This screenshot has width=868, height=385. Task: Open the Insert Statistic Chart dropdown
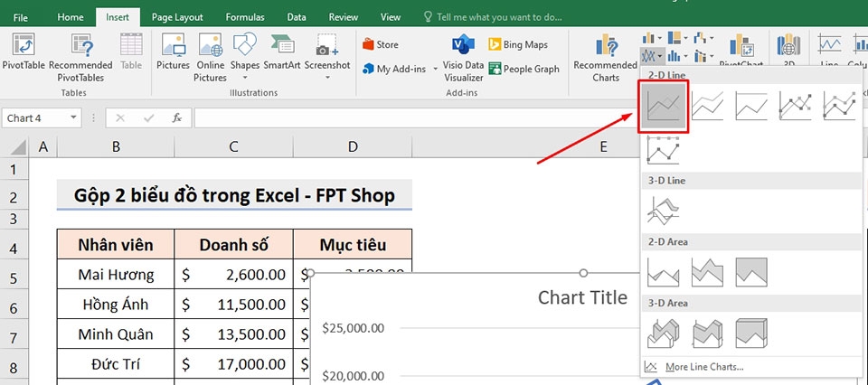coord(677,56)
